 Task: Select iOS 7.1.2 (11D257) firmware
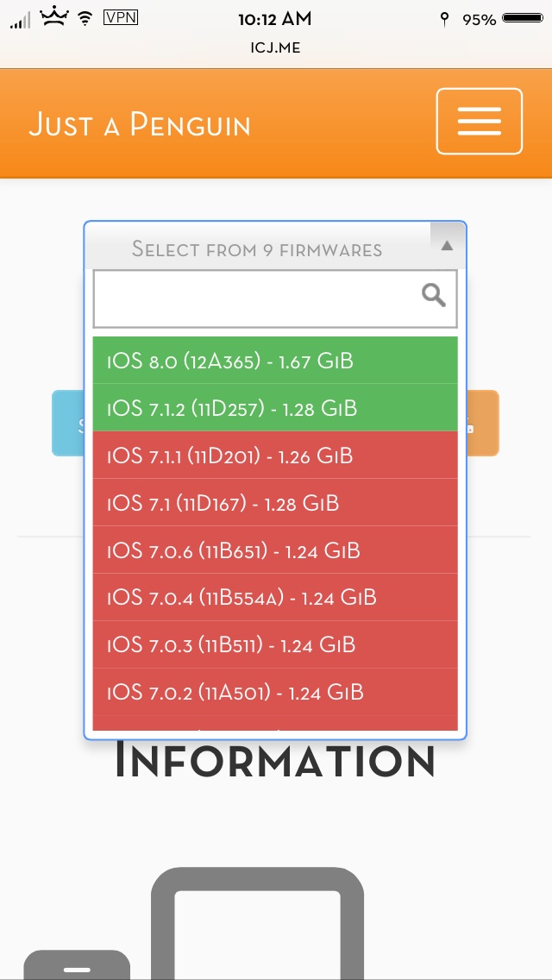[275, 407]
